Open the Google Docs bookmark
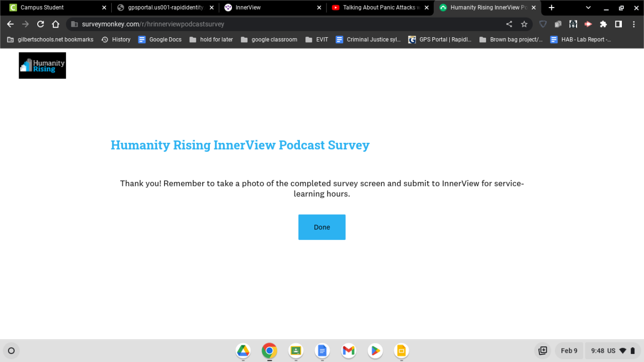The image size is (644, 362). [160, 40]
